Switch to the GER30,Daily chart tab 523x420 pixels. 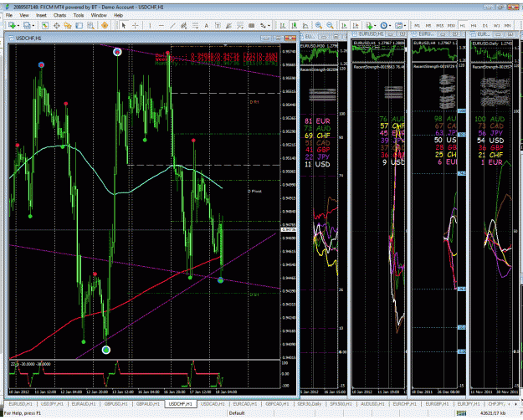pyautogui.click(x=309, y=404)
